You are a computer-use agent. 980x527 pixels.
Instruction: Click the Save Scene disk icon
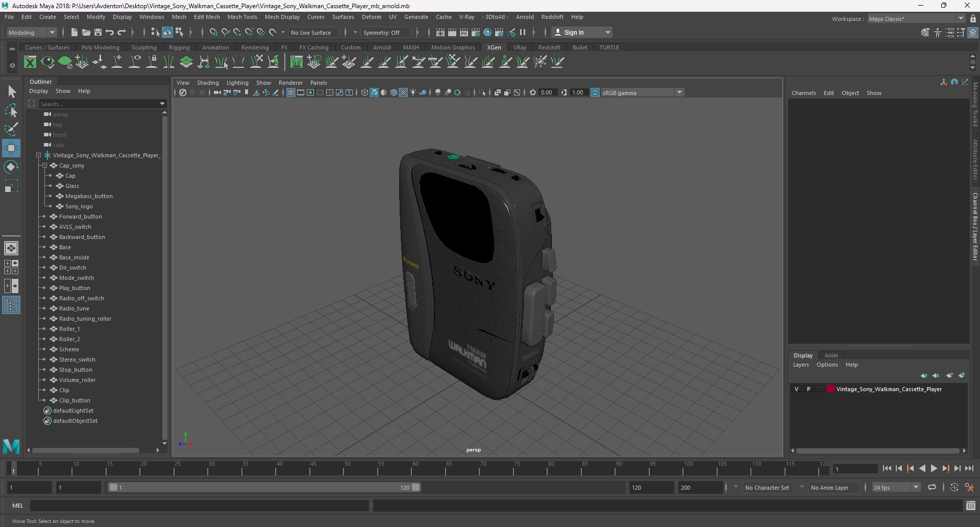point(98,32)
